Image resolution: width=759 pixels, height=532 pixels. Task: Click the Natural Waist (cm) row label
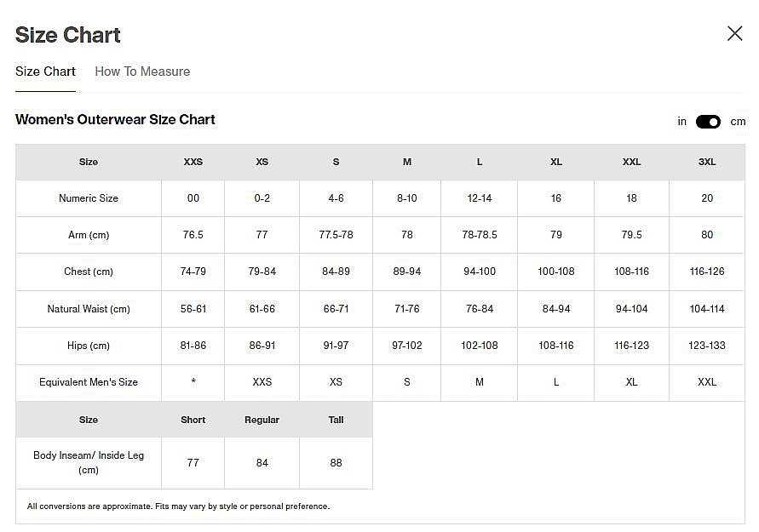pos(89,309)
